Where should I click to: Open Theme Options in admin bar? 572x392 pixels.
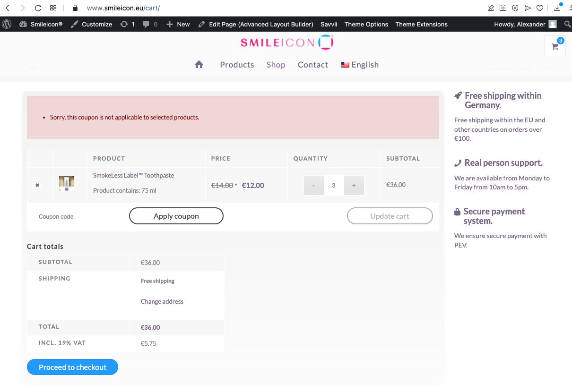click(x=366, y=24)
